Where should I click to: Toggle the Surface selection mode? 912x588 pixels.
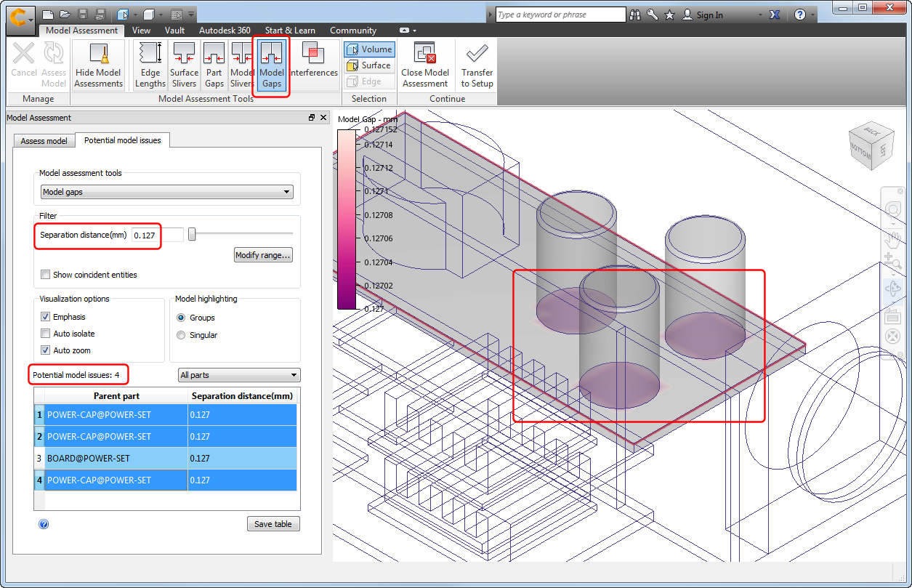point(370,65)
